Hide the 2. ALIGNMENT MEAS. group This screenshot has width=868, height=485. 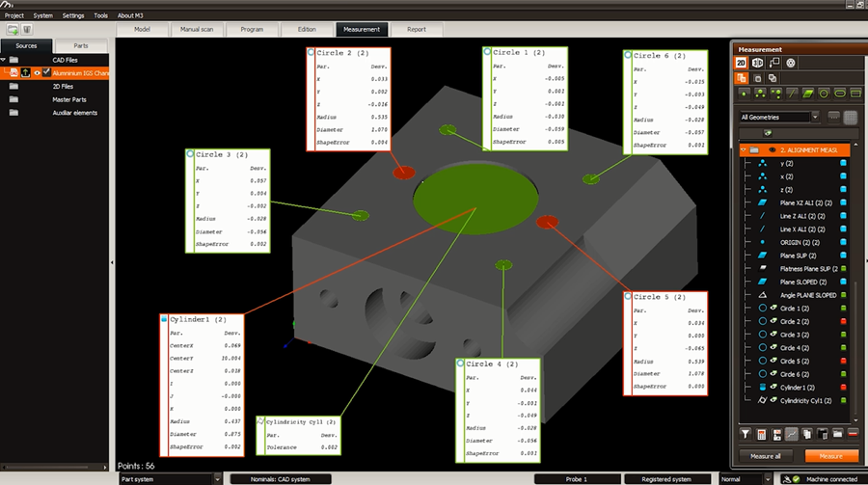pos(771,150)
